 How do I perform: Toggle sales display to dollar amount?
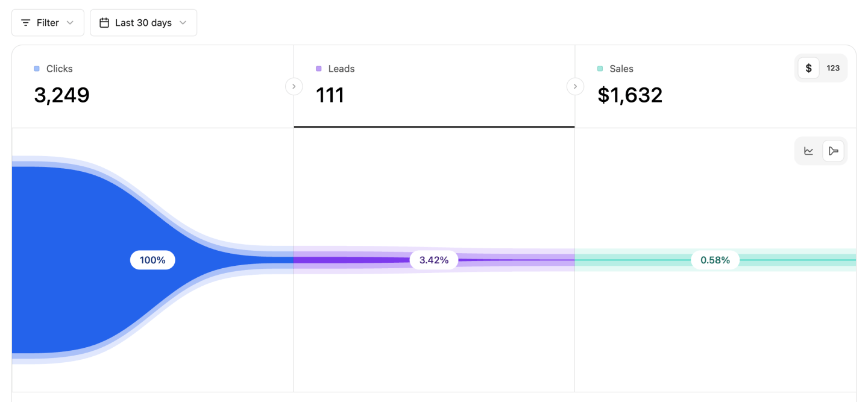click(x=808, y=68)
